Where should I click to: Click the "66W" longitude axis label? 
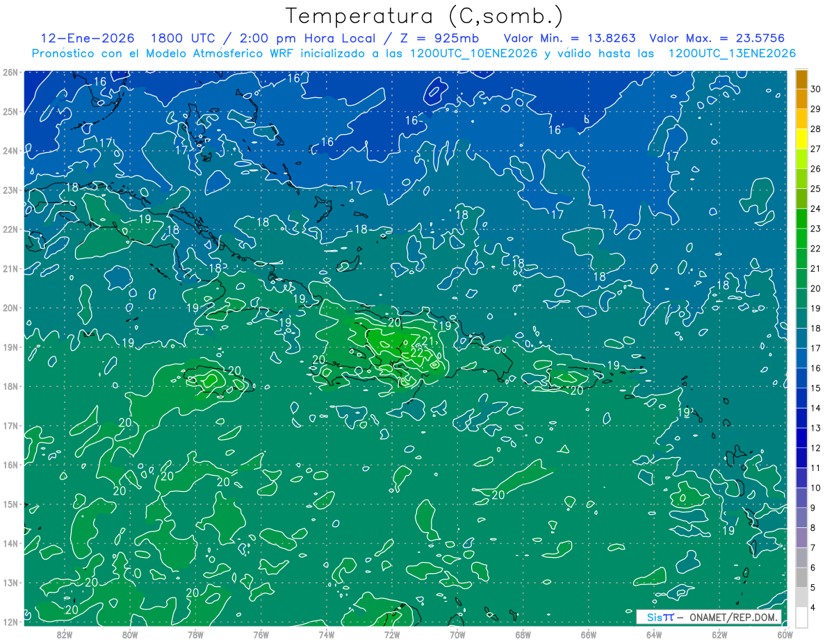[589, 634]
